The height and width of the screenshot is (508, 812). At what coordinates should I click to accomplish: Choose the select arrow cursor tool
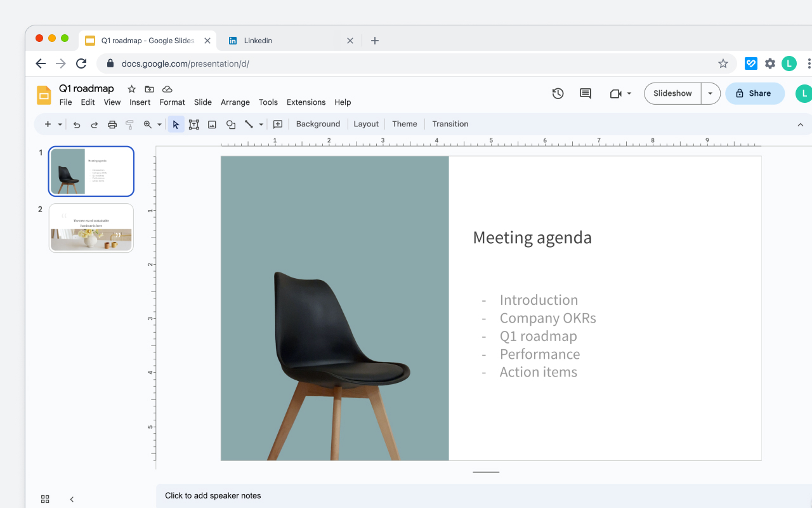tap(176, 124)
